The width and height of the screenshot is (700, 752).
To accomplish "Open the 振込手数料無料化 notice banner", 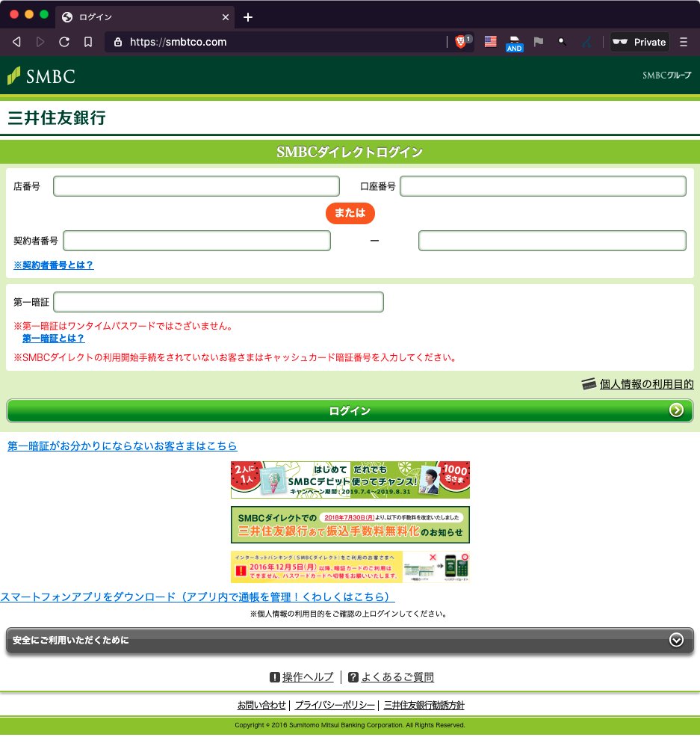I will 350,525.
